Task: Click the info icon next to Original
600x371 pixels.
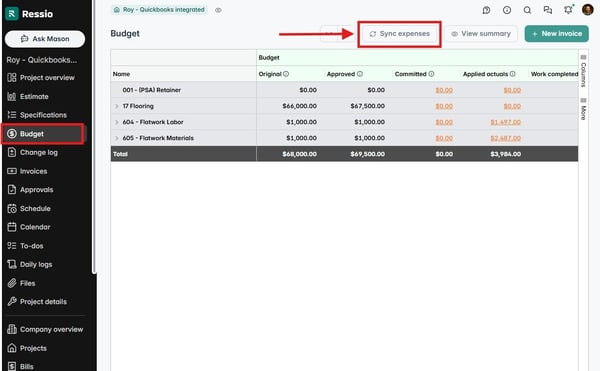Action: [286, 74]
